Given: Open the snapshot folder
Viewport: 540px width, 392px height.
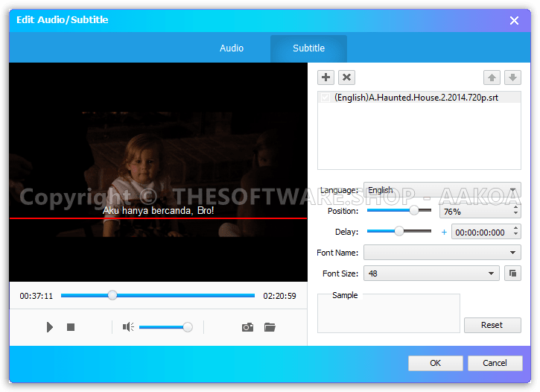Looking at the screenshot, I should 270,327.
